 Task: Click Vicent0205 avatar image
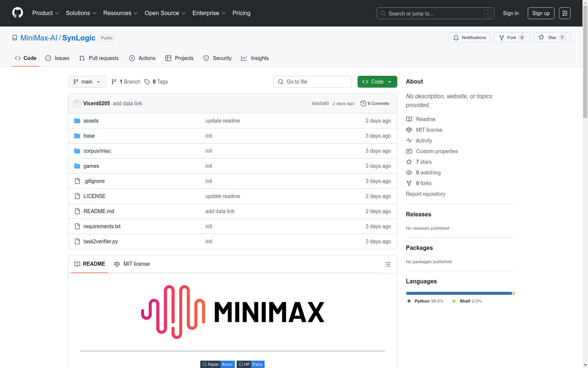[x=77, y=103]
